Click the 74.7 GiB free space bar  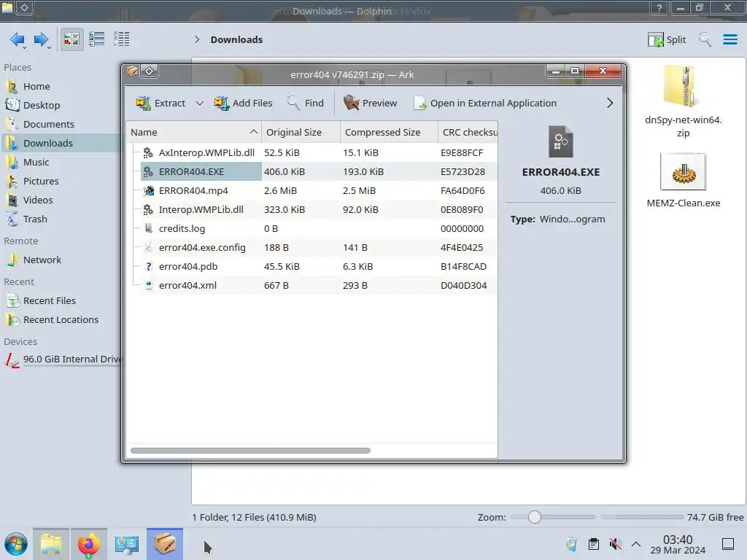click(642, 517)
